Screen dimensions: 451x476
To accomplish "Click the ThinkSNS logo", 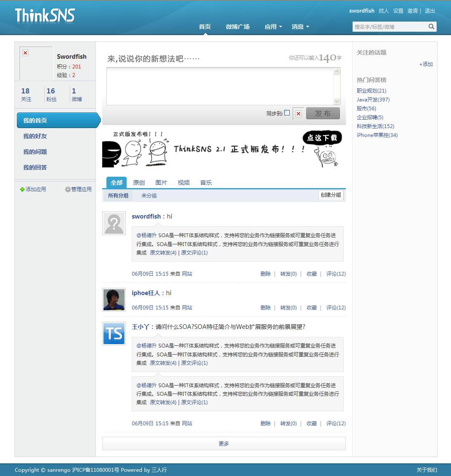I will (x=45, y=15).
